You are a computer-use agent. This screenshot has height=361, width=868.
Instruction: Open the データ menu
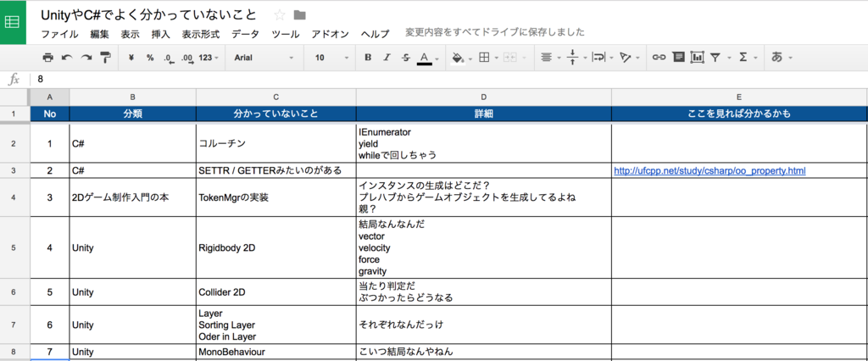(x=245, y=34)
